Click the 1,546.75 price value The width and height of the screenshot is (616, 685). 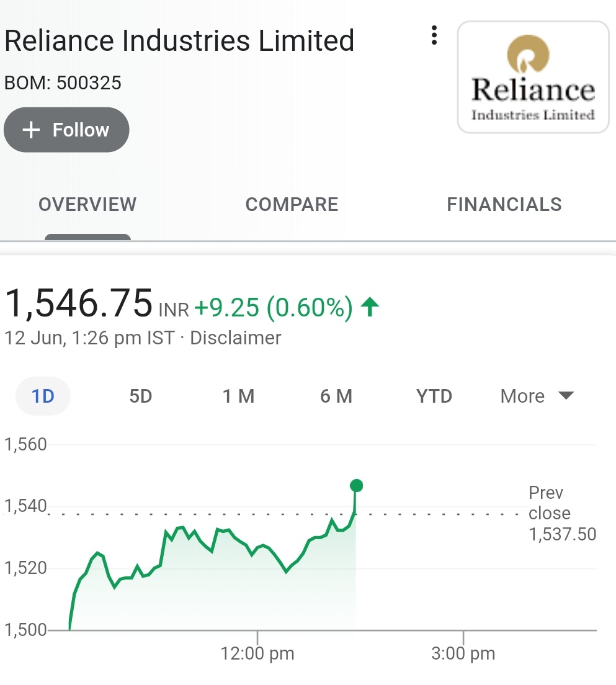[79, 303]
